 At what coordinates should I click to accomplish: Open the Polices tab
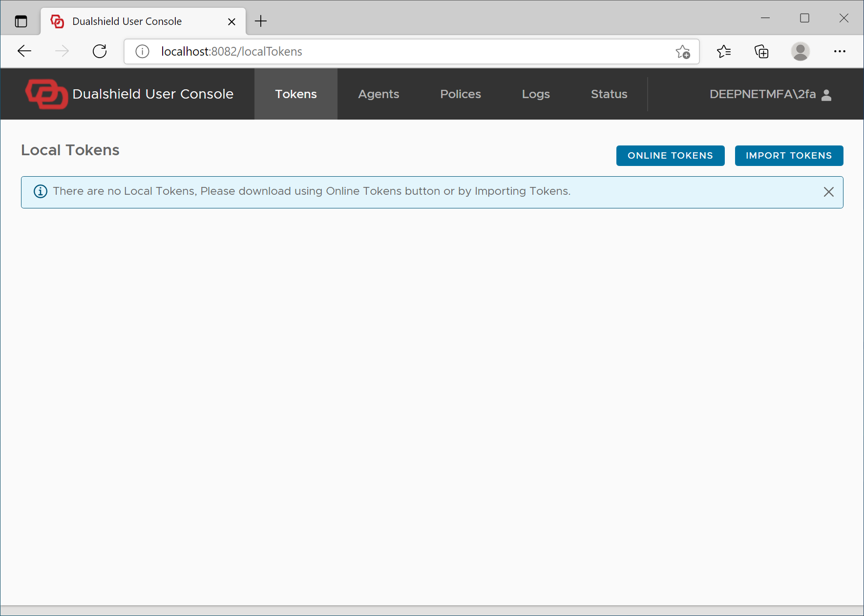(x=460, y=94)
